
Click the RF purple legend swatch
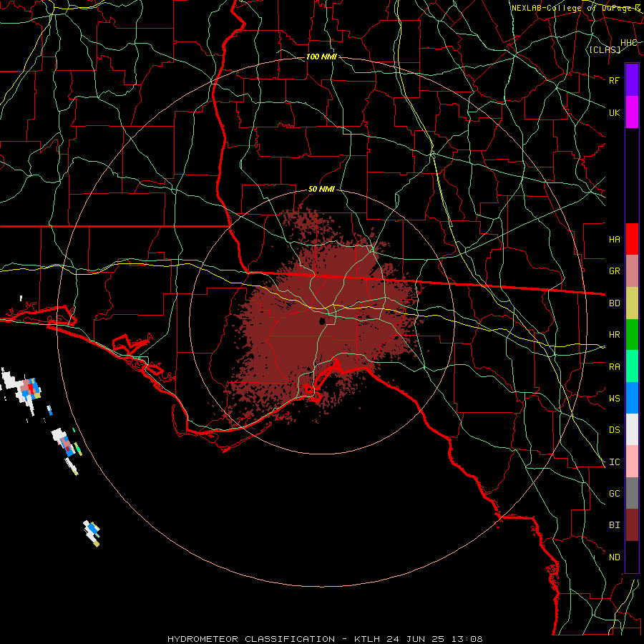pos(632,80)
